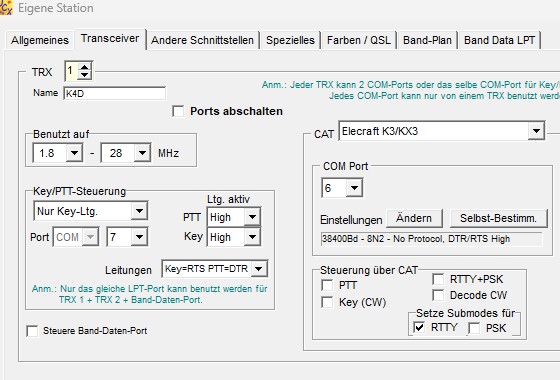Click the Ändern button
This screenshot has width=560, height=380.
[x=414, y=218]
